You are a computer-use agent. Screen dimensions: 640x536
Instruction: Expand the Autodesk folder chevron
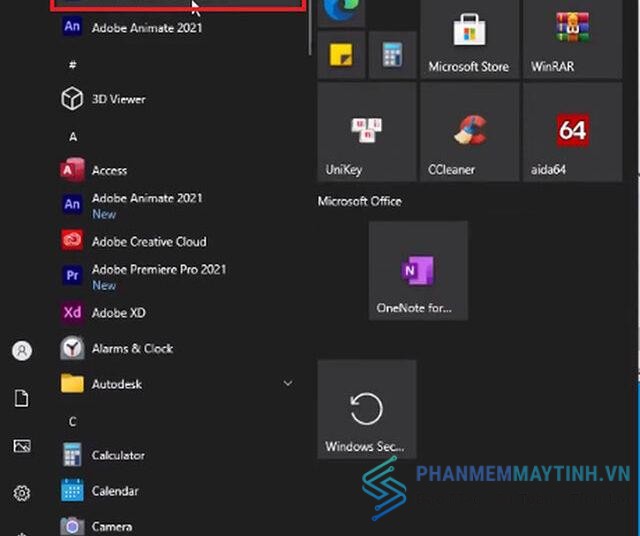[x=288, y=383]
